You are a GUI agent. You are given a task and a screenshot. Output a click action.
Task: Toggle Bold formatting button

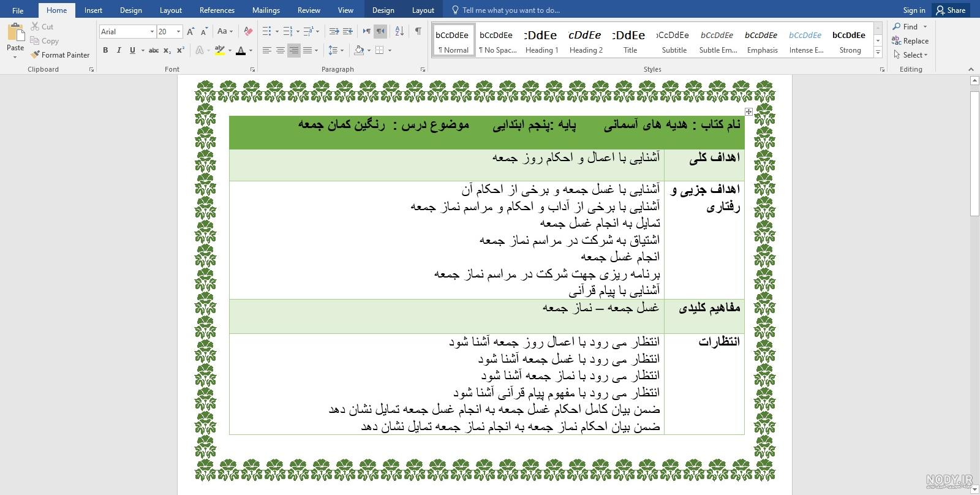coord(105,50)
